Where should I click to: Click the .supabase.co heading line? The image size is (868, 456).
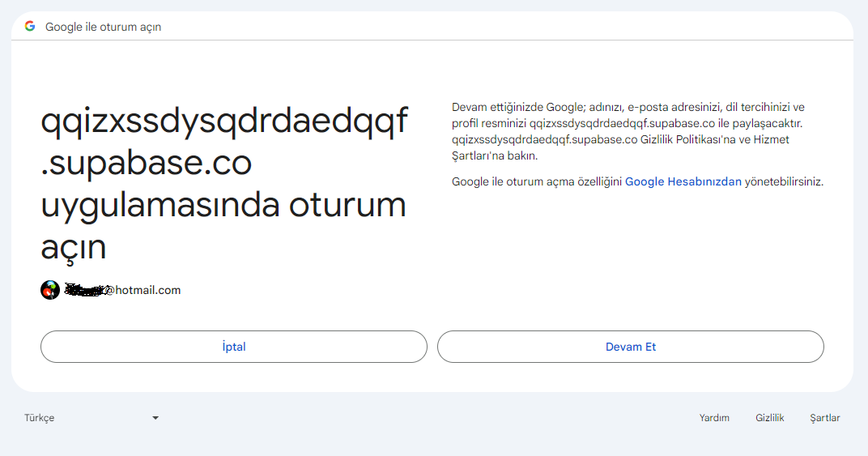point(146,164)
